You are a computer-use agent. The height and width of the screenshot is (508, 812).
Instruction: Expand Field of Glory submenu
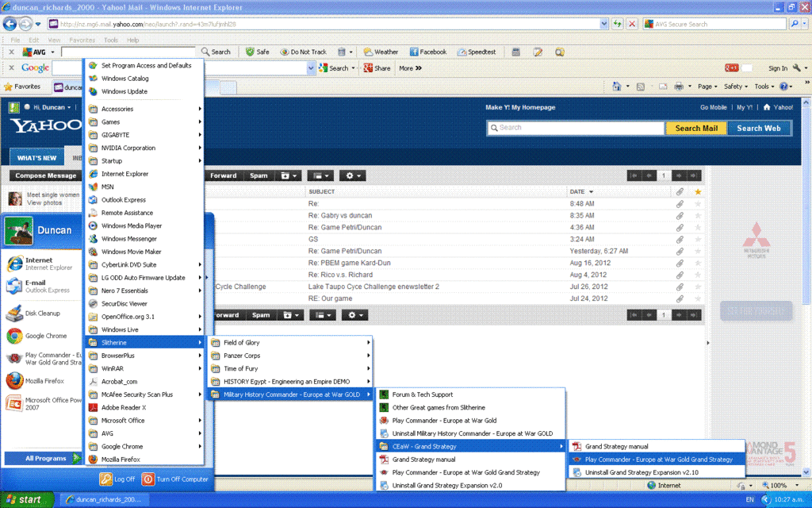(x=290, y=343)
